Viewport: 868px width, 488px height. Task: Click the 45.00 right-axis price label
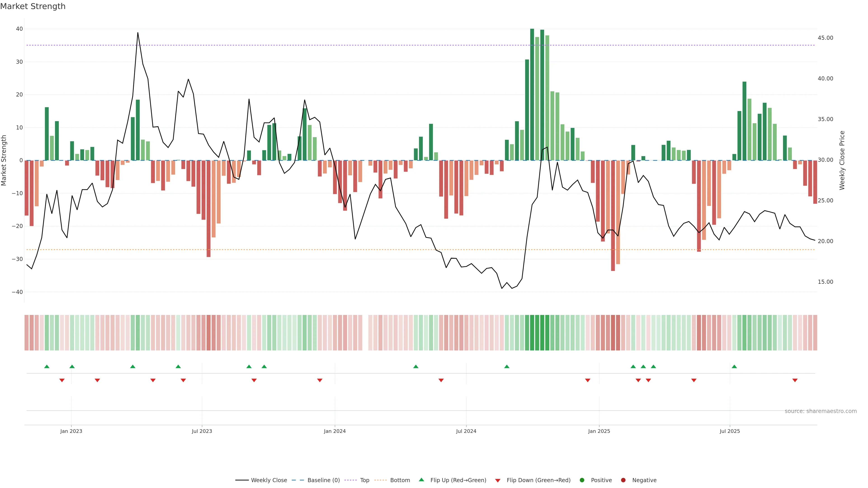[825, 38]
